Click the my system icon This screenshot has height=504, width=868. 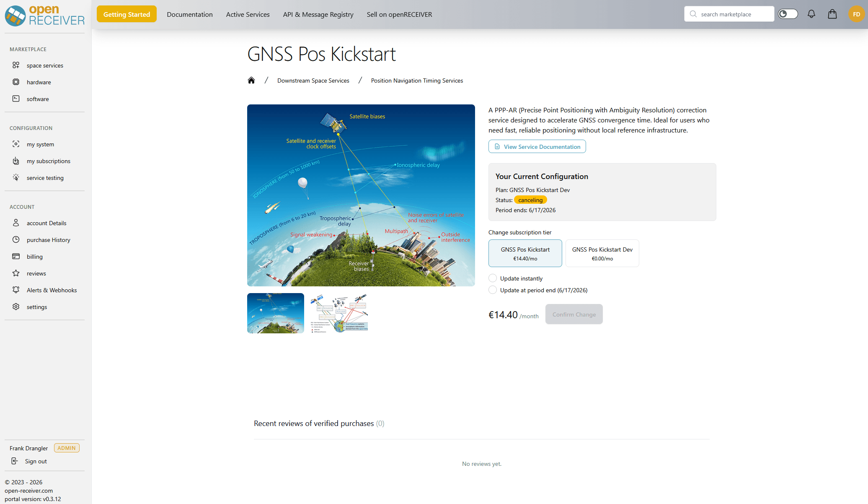pos(16,144)
